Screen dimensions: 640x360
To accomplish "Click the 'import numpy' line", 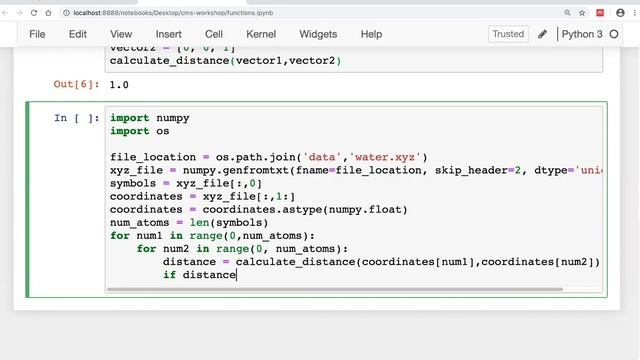I will (149, 118).
